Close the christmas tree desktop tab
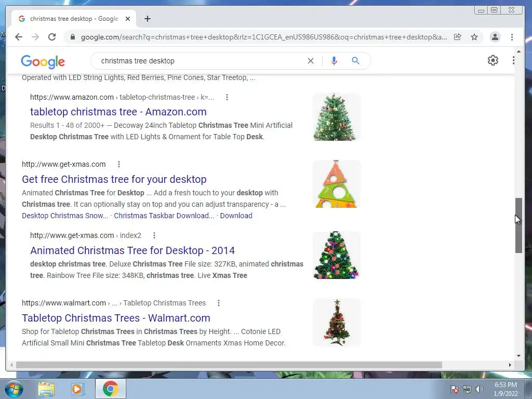The width and height of the screenshot is (532, 399). click(128, 19)
